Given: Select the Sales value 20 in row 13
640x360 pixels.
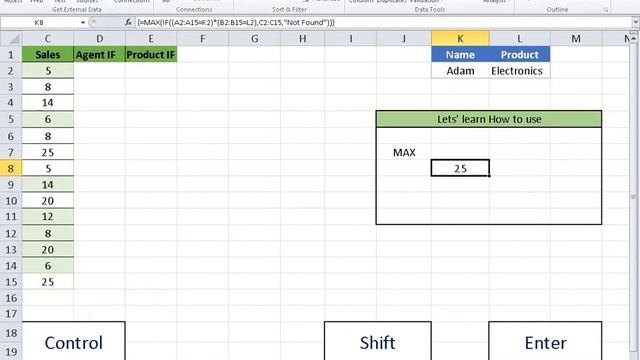Looking at the screenshot, I should click(x=48, y=249).
